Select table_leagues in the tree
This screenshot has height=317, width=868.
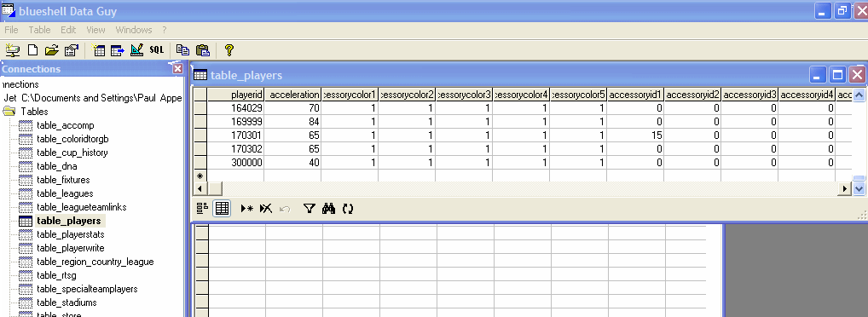[x=65, y=193]
